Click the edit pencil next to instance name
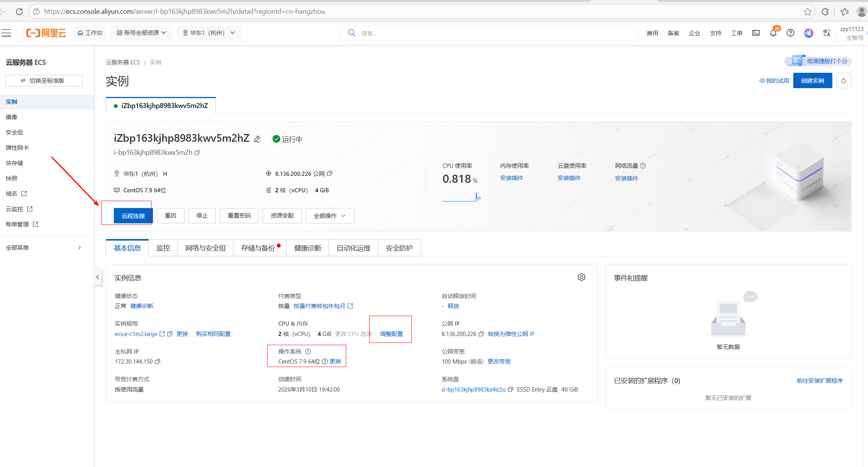868x467 pixels. tap(257, 139)
